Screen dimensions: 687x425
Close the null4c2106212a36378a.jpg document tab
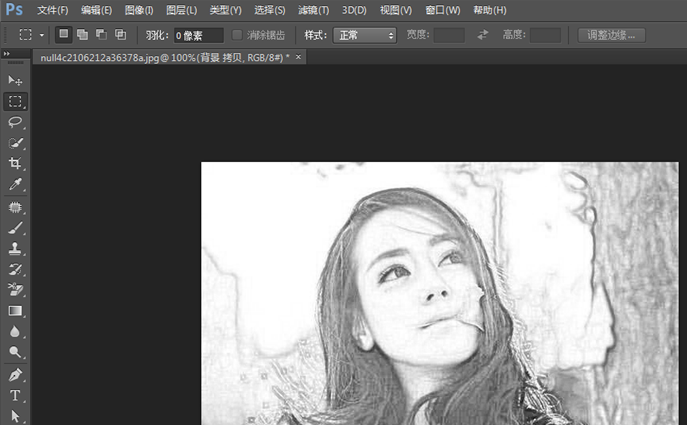tap(298, 57)
